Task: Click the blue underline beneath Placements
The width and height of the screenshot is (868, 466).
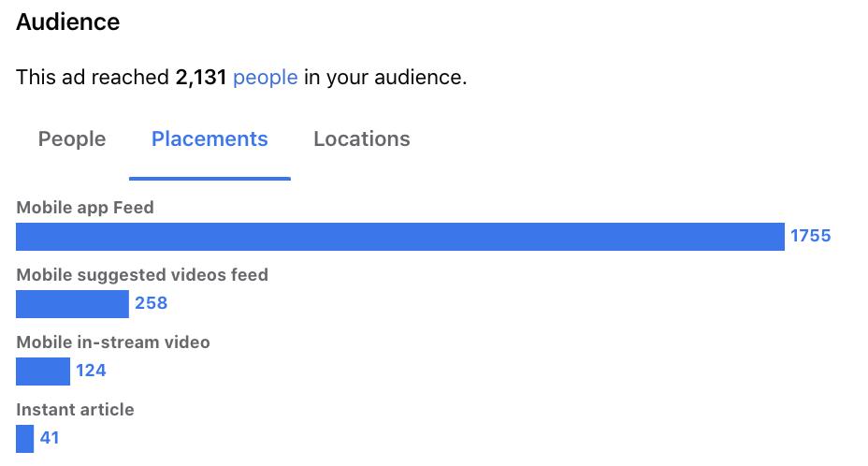Action: point(210,179)
